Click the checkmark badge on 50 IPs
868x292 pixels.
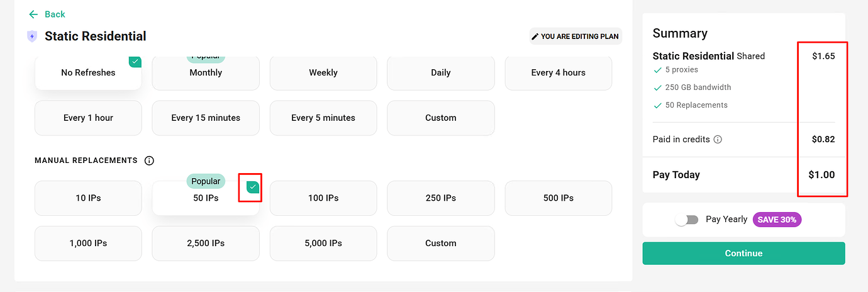[252, 187]
